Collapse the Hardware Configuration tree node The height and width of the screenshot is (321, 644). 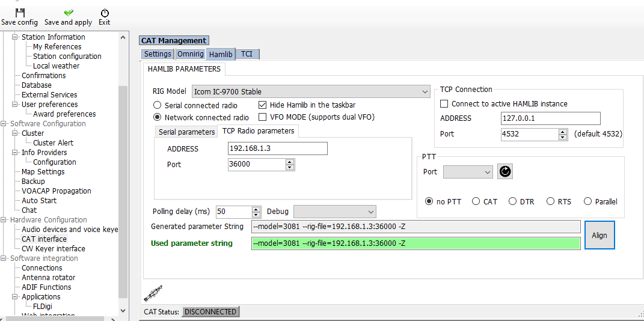coord(4,219)
